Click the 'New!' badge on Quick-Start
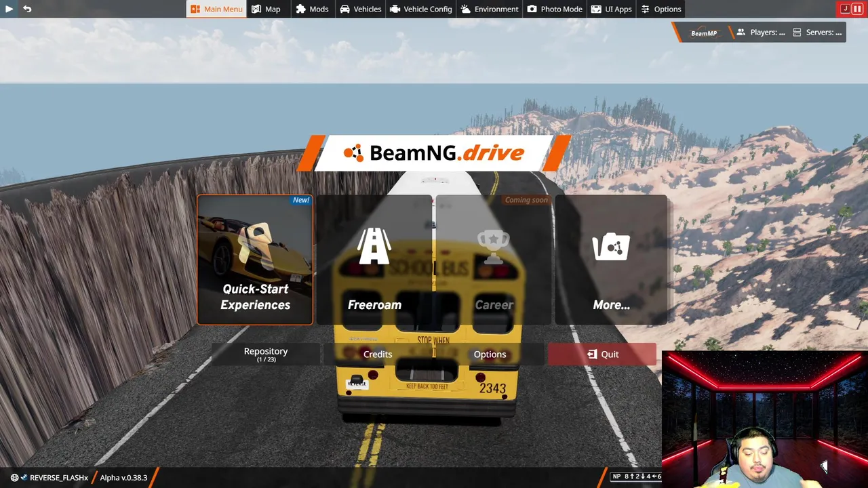 (x=301, y=200)
